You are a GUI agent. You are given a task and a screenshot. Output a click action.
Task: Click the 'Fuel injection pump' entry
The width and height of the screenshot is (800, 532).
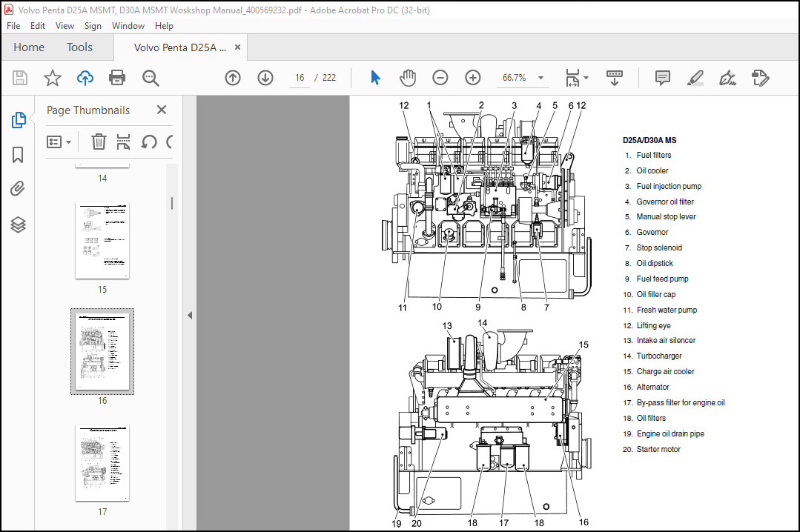(x=669, y=186)
